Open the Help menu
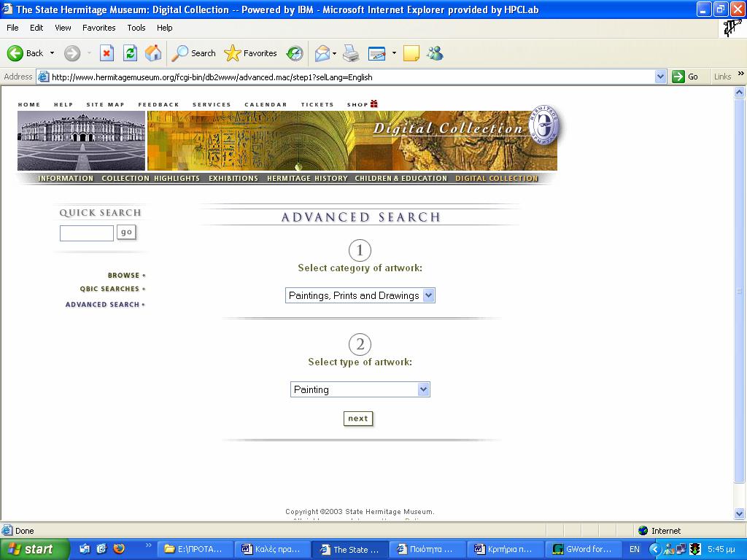747x560 pixels. pos(164,28)
